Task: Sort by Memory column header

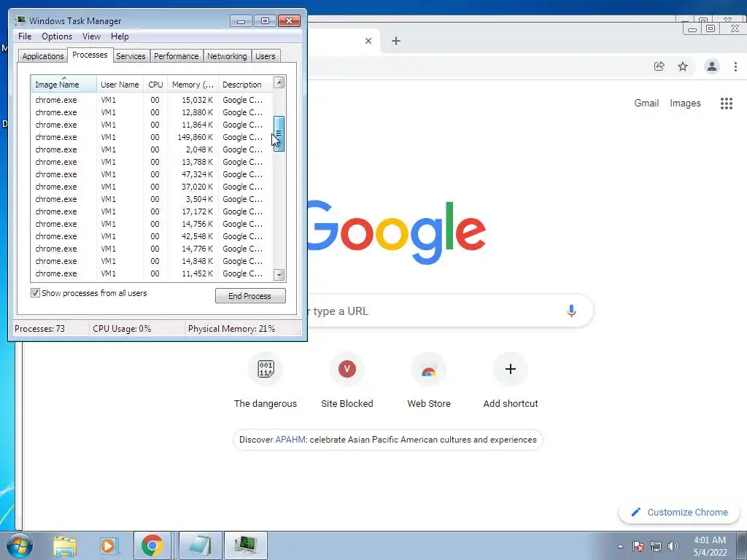Action: click(x=193, y=85)
